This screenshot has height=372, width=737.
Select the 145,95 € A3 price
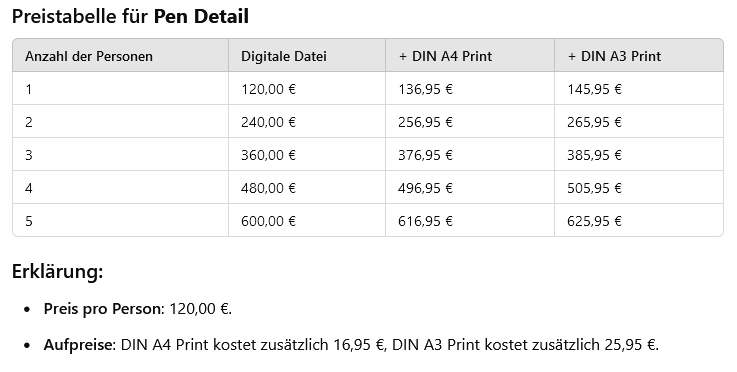click(594, 89)
